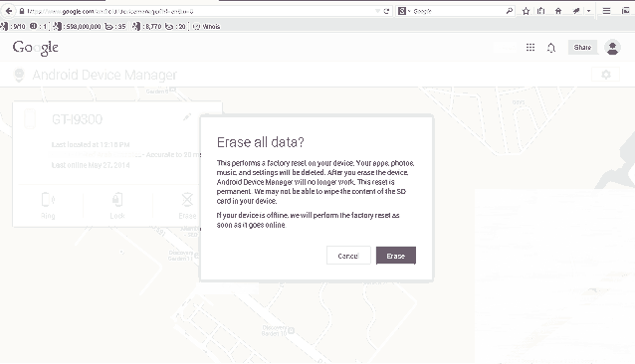Open the search engine selector dropdown
Screen dimensions: 635x364
coord(404,11)
